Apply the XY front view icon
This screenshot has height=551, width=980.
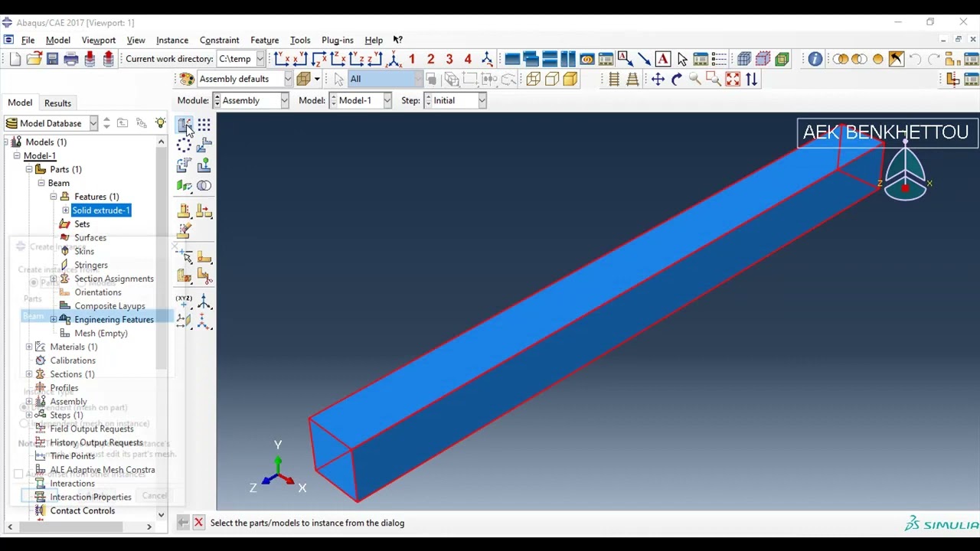point(282,59)
